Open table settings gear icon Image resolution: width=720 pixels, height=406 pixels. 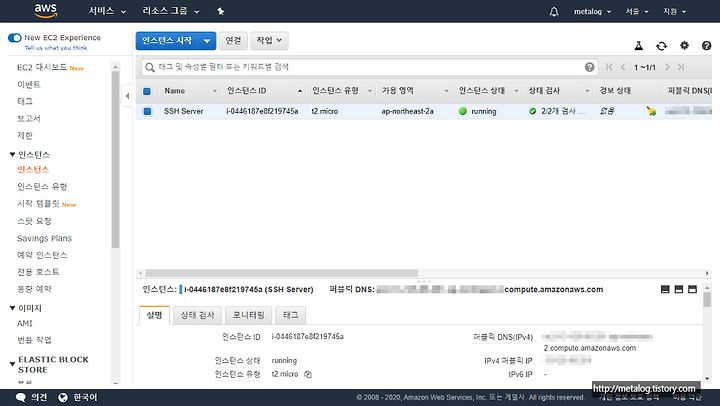684,45
